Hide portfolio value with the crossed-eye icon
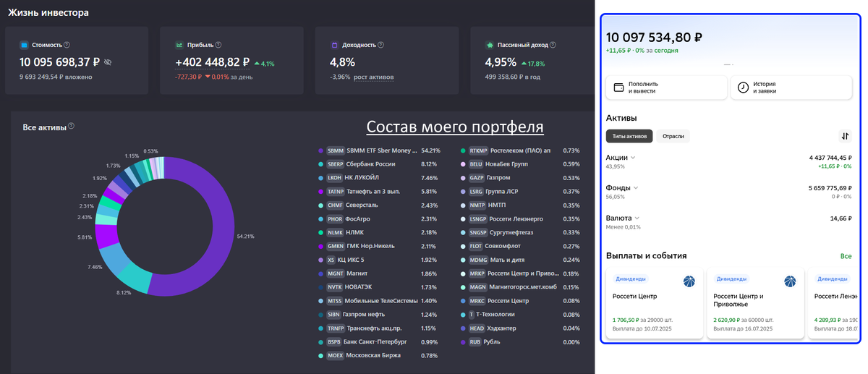 tap(108, 63)
